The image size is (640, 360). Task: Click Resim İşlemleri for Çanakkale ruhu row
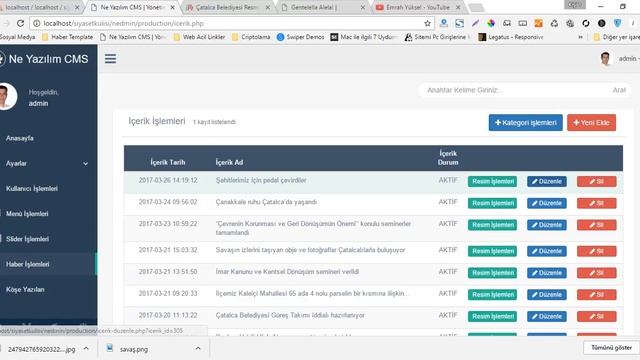pos(493,203)
